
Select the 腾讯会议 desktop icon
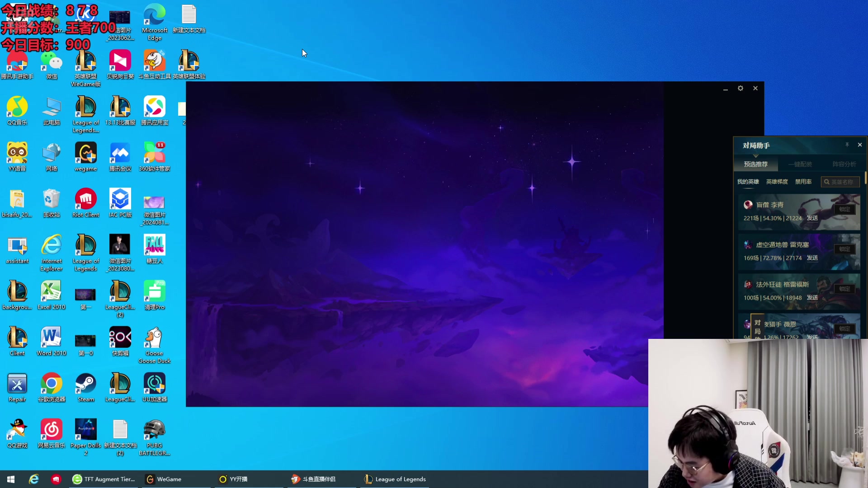(120, 157)
